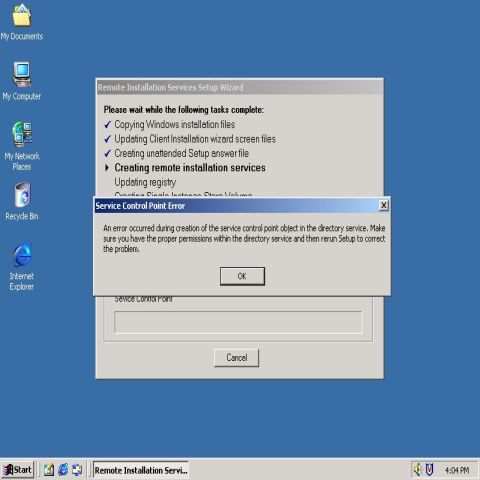Screen dimensions: 480x480
Task: Click the wizard's empty progress bar
Action: pyautogui.click(x=238, y=322)
